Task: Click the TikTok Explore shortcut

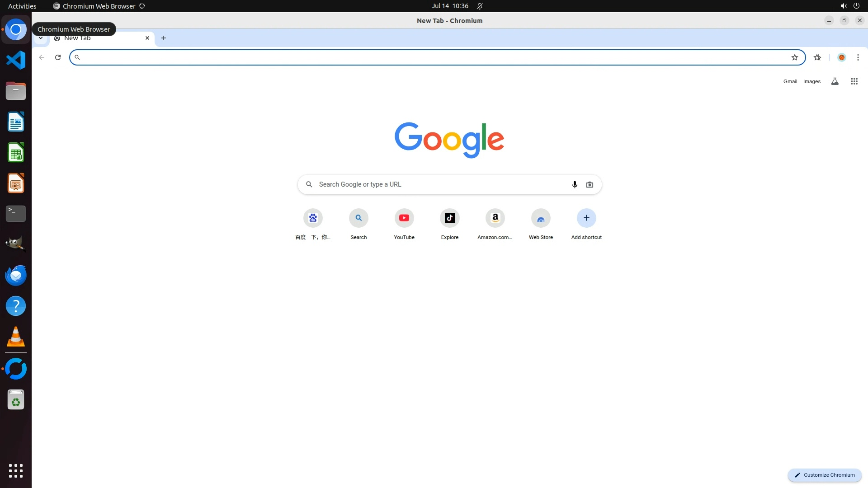Action: (x=449, y=218)
